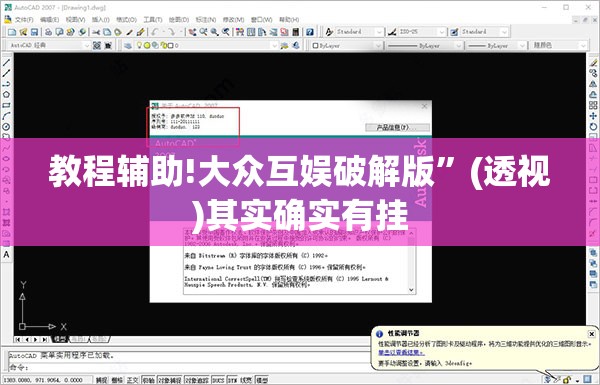Click the New drawing icon
This screenshot has height=385, width=600.
[x=12, y=32]
